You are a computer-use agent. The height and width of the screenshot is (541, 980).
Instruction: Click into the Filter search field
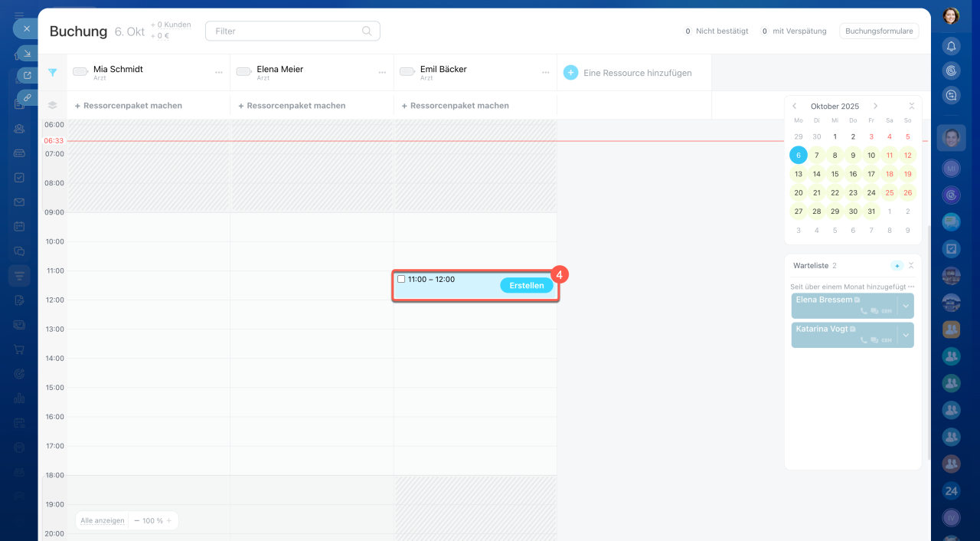click(x=292, y=31)
